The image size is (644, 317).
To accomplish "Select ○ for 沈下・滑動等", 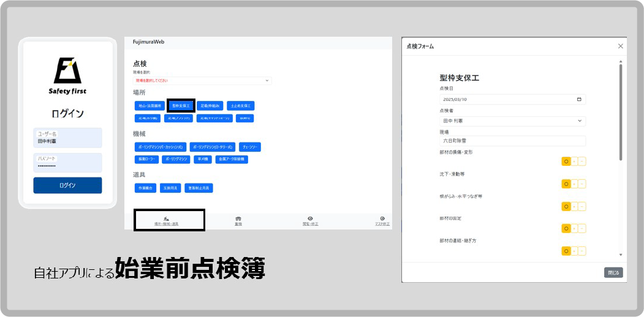I will click(566, 184).
